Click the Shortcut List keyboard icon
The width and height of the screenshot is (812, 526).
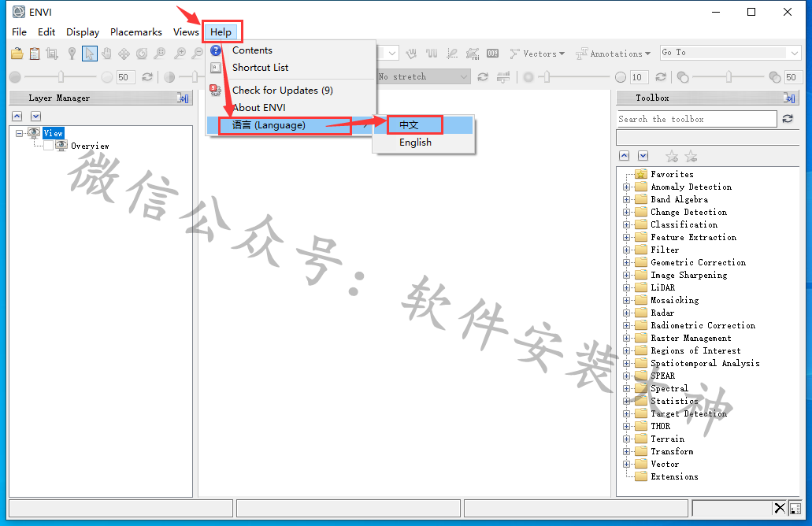pyautogui.click(x=216, y=68)
